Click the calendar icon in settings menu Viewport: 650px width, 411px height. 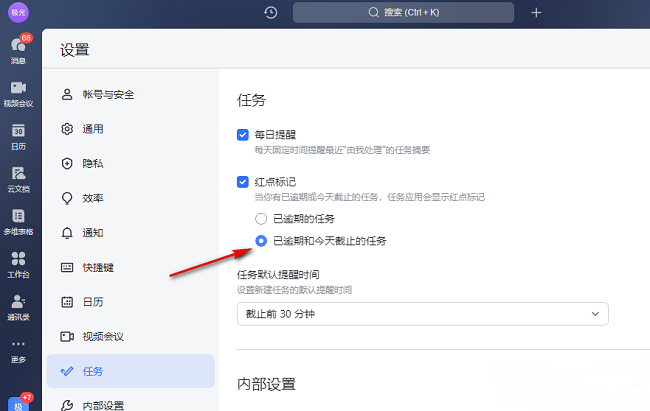[x=67, y=302]
